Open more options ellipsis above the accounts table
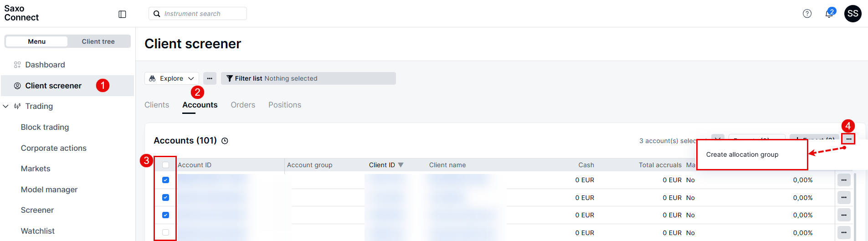868x241 pixels. tap(848, 139)
